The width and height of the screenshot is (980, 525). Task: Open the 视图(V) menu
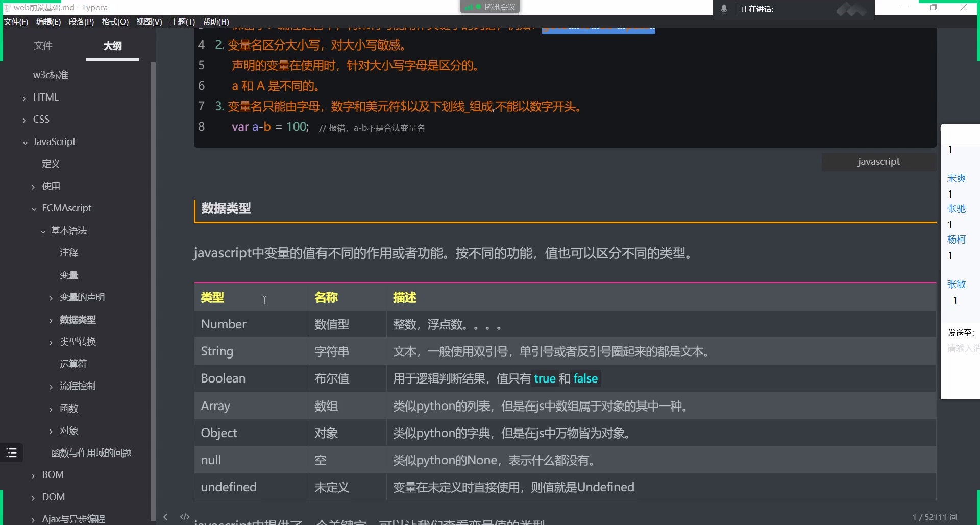(149, 21)
